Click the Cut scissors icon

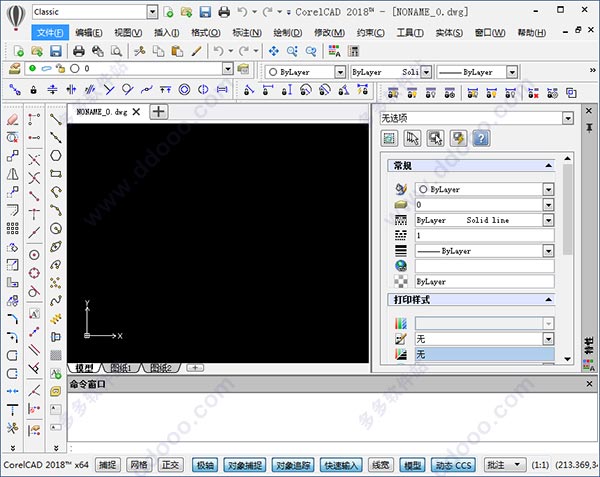point(140,51)
